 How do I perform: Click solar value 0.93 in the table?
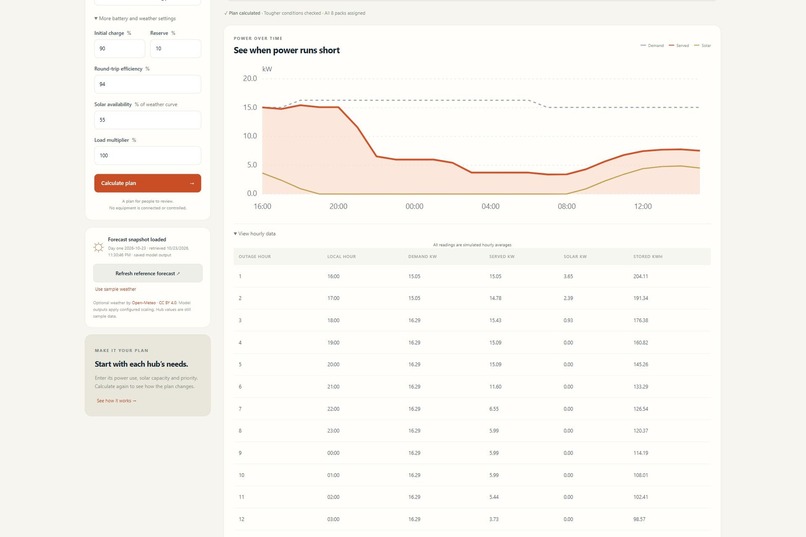click(x=568, y=321)
